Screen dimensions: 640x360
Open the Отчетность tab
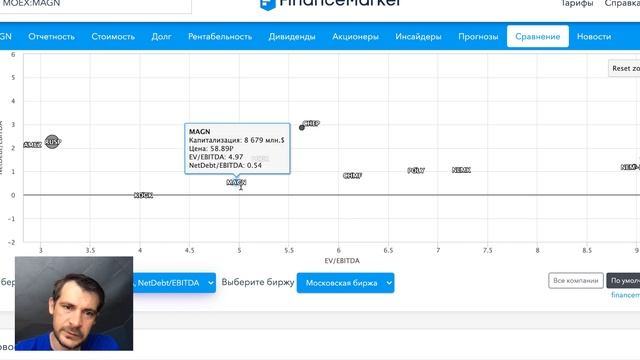tap(51, 36)
